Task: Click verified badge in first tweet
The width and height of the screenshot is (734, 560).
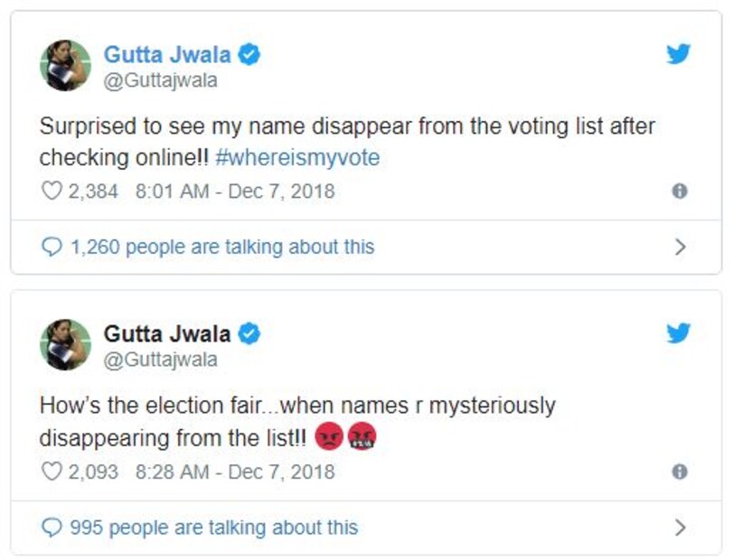Action: (x=249, y=54)
